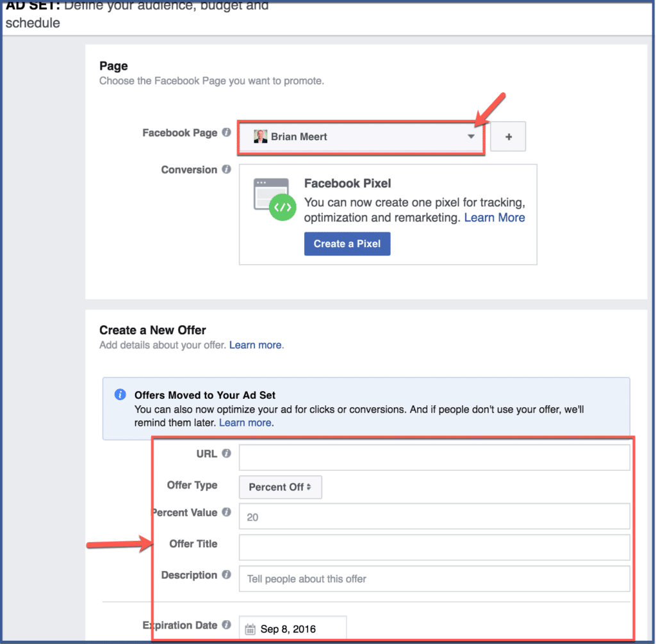The image size is (656, 644).
Task: Click the info icon next to Facebook Page
Action: [226, 133]
